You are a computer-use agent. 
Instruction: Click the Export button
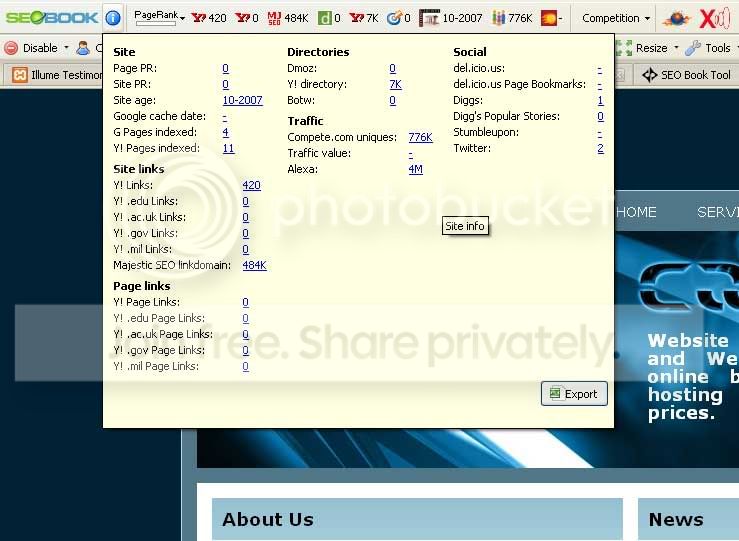(574, 393)
